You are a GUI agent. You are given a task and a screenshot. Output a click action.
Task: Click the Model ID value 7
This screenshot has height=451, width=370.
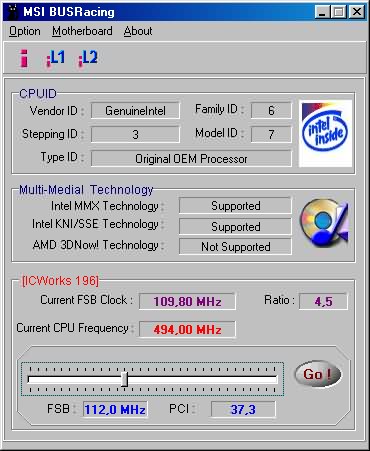pyautogui.click(x=271, y=134)
